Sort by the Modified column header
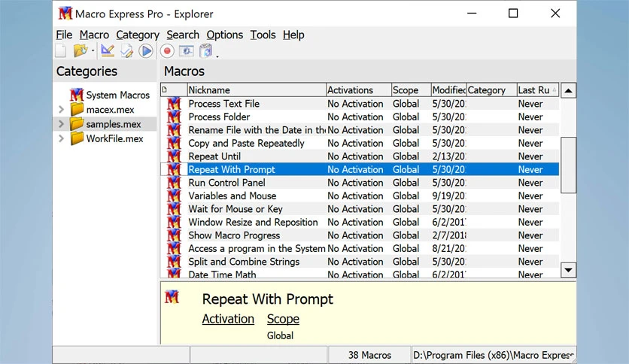 click(x=449, y=89)
